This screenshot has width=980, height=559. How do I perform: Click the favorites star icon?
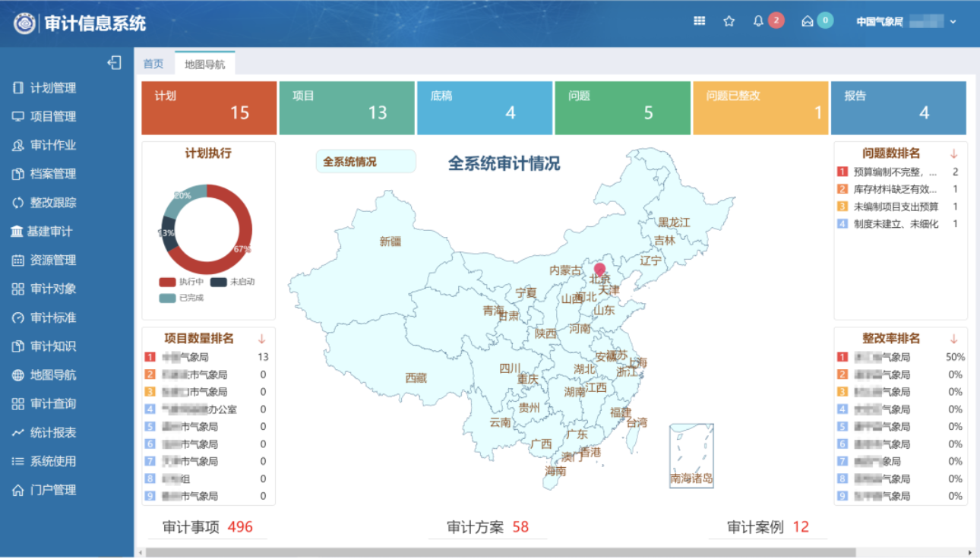click(729, 21)
